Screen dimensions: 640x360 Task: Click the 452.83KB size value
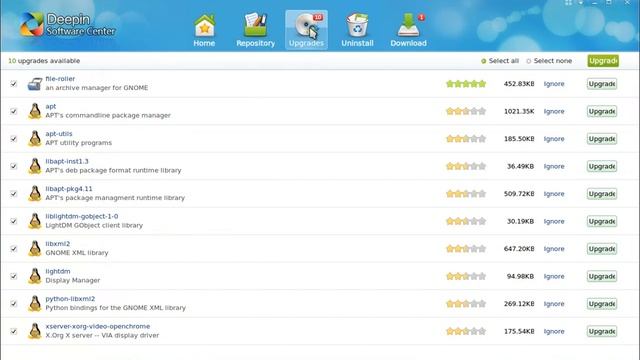519,84
